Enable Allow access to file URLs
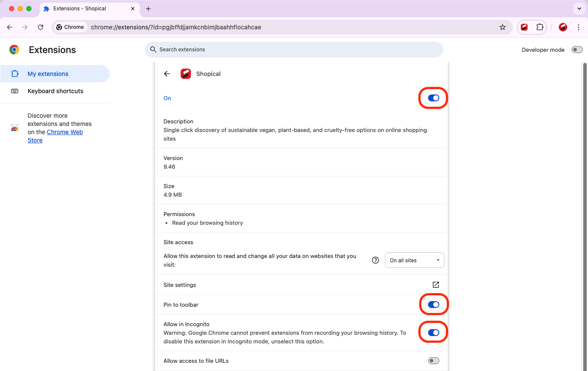The image size is (588, 371). (x=434, y=361)
